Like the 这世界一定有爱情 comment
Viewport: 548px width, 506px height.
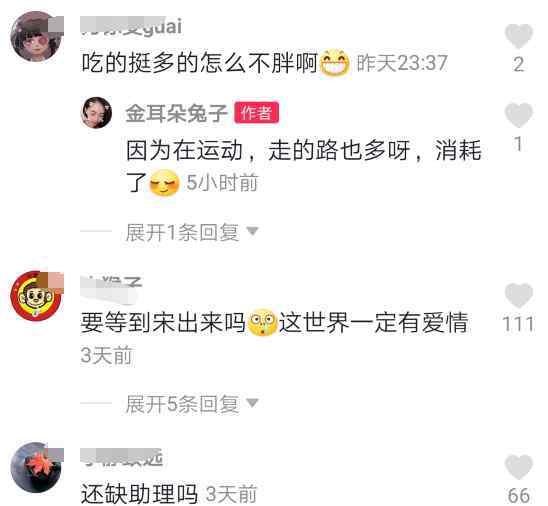point(519,296)
